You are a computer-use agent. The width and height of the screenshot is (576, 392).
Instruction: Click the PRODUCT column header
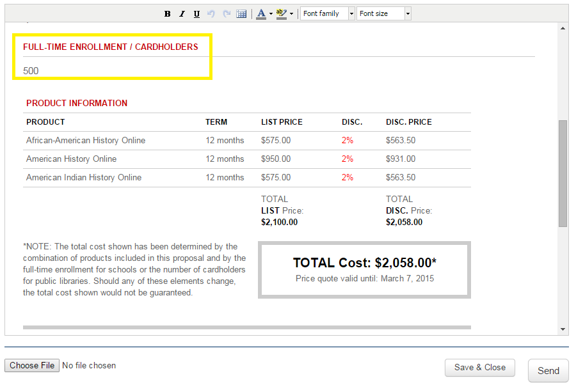click(x=45, y=122)
